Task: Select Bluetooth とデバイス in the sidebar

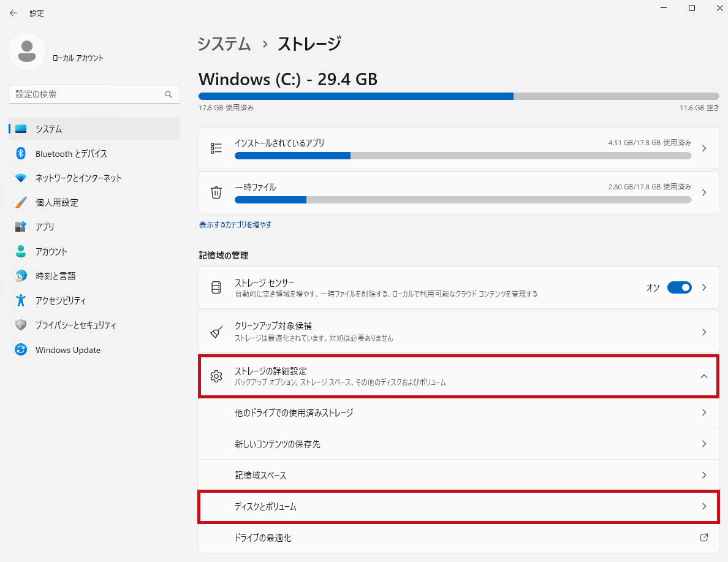Action: click(x=94, y=153)
